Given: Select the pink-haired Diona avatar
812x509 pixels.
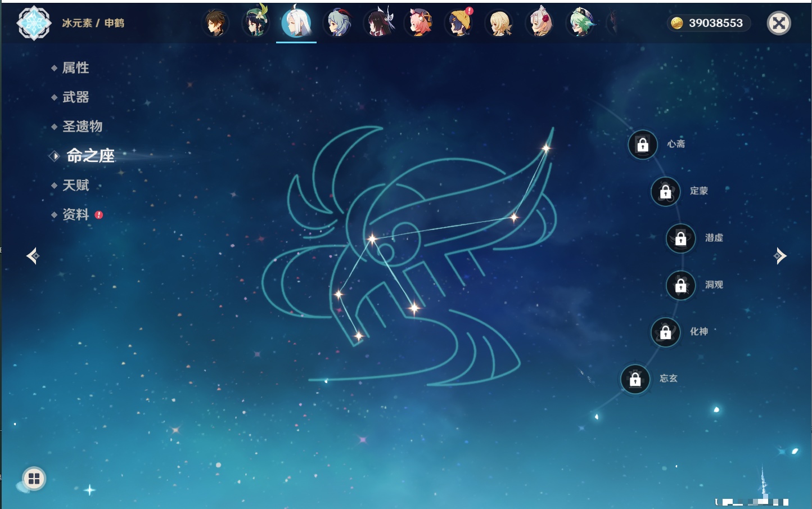Looking at the screenshot, I should (419, 23).
